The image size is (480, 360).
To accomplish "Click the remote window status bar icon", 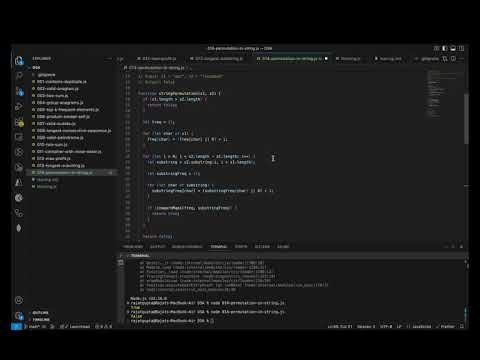I will click(x=16, y=327).
